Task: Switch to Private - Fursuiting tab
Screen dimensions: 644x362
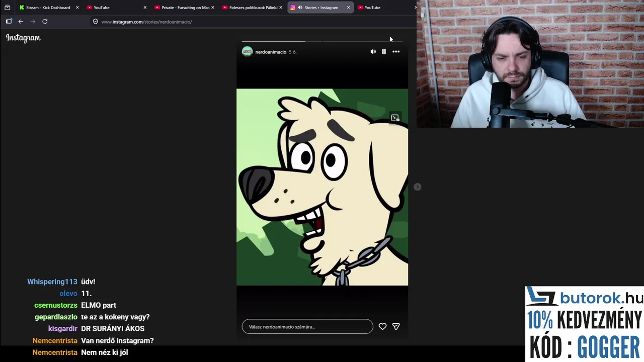Action: (185, 8)
